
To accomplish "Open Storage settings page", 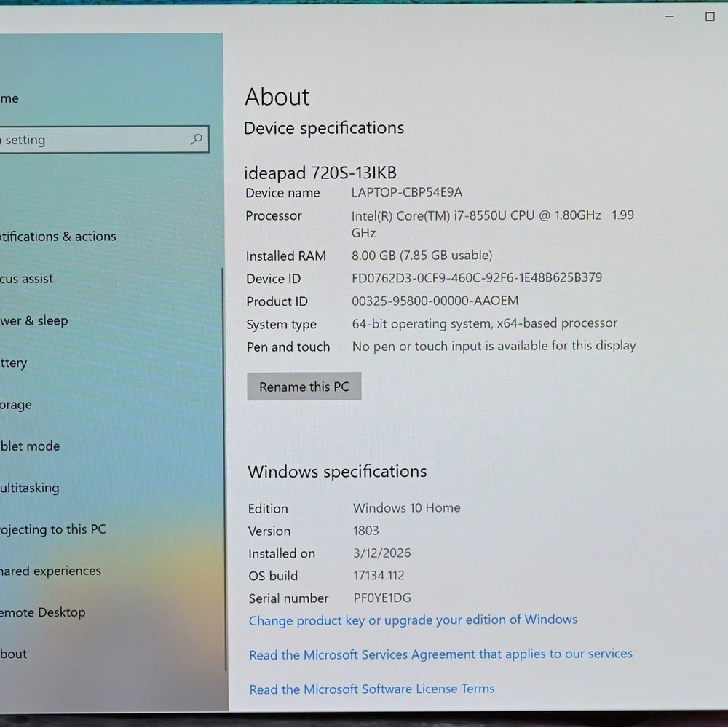I will (x=16, y=405).
